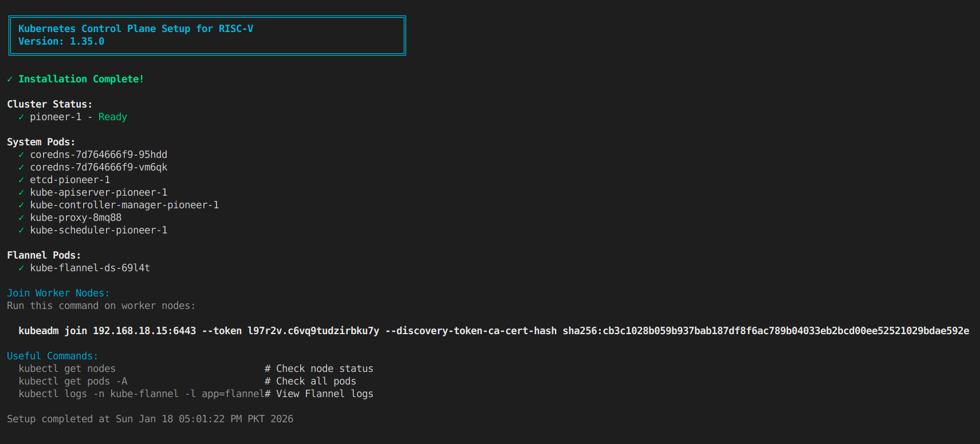Click the checkmark beside Installation Complete

click(10, 80)
